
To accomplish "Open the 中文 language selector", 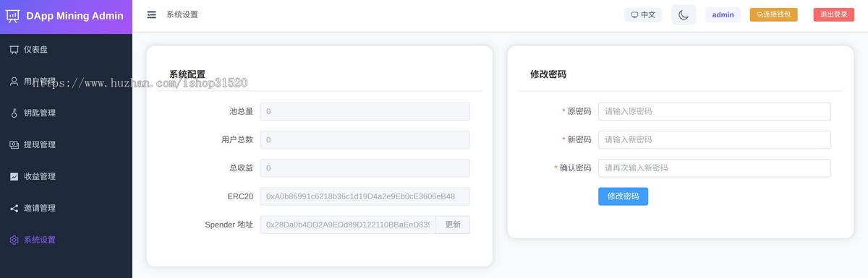I will pyautogui.click(x=643, y=14).
